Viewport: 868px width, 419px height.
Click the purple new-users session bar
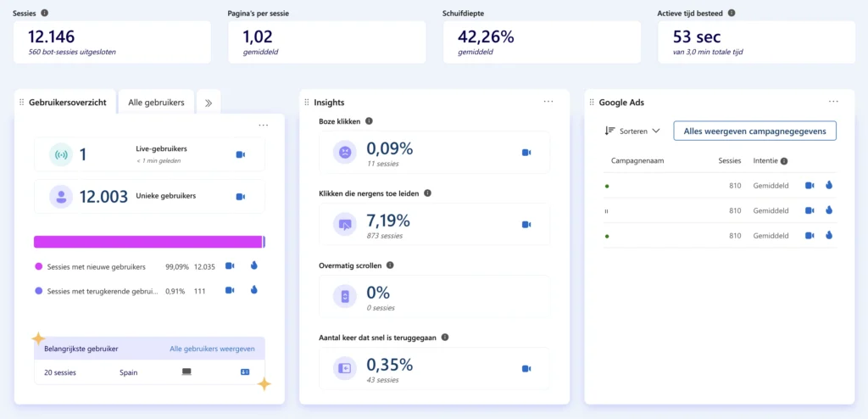pyautogui.click(x=148, y=242)
